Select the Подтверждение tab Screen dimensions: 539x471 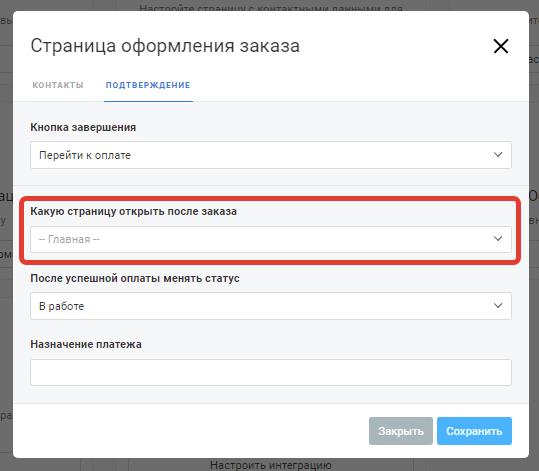tap(148, 85)
